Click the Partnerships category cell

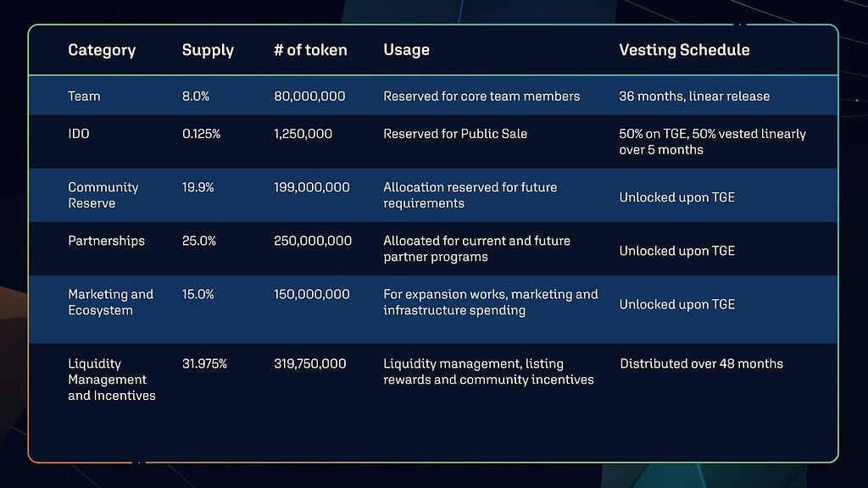(106, 241)
